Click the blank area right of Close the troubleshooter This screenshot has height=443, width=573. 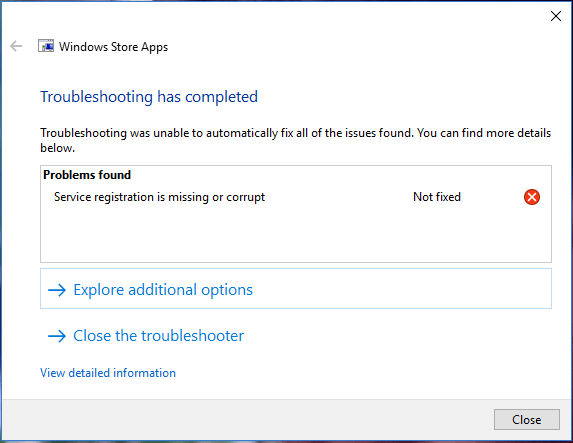pyautogui.click(x=398, y=336)
